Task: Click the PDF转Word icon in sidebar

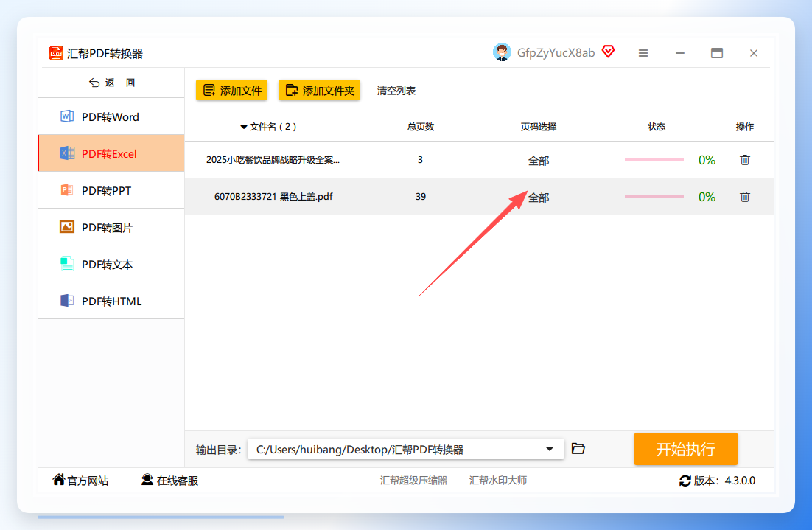Action: coord(67,116)
